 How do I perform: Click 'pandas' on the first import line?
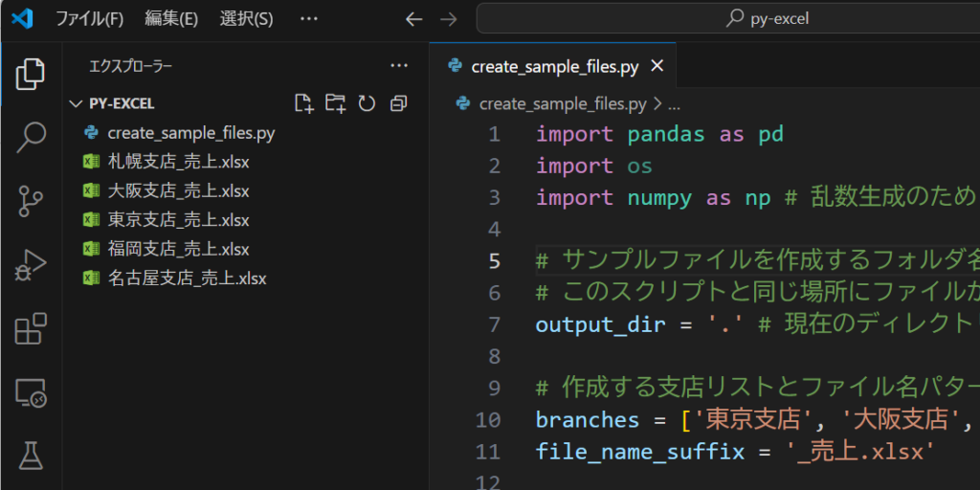(x=666, y=134)
